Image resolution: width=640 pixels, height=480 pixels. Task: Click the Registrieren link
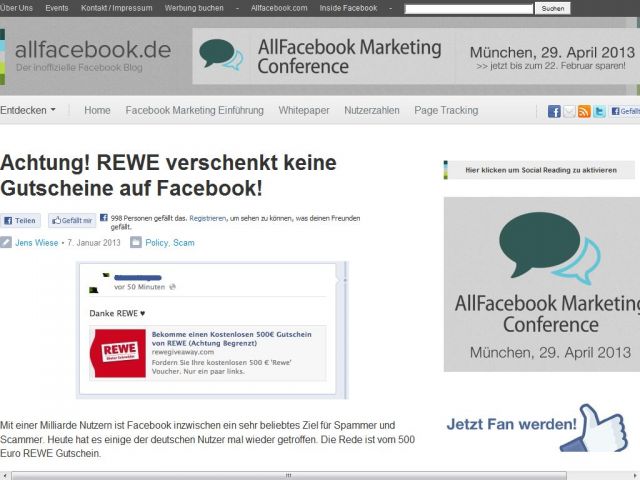pyautogui.click(x=207, y=218)
